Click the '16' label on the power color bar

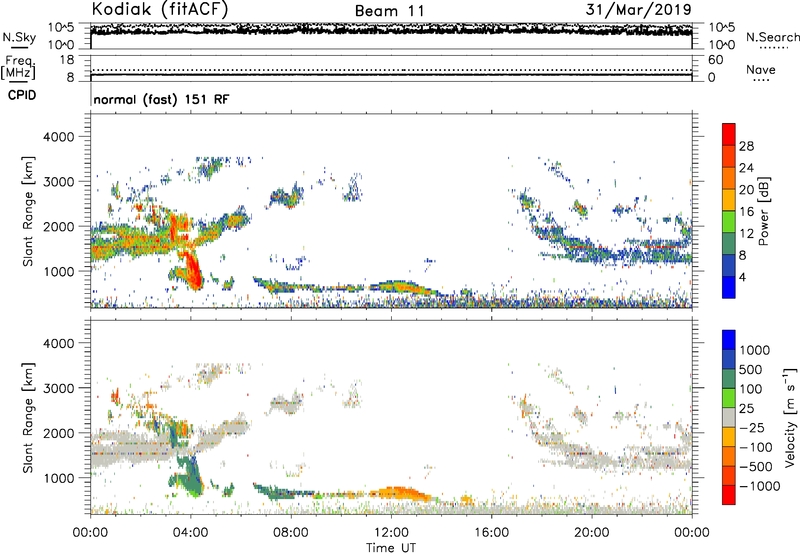pyautogui.click(x=746, y=212)
